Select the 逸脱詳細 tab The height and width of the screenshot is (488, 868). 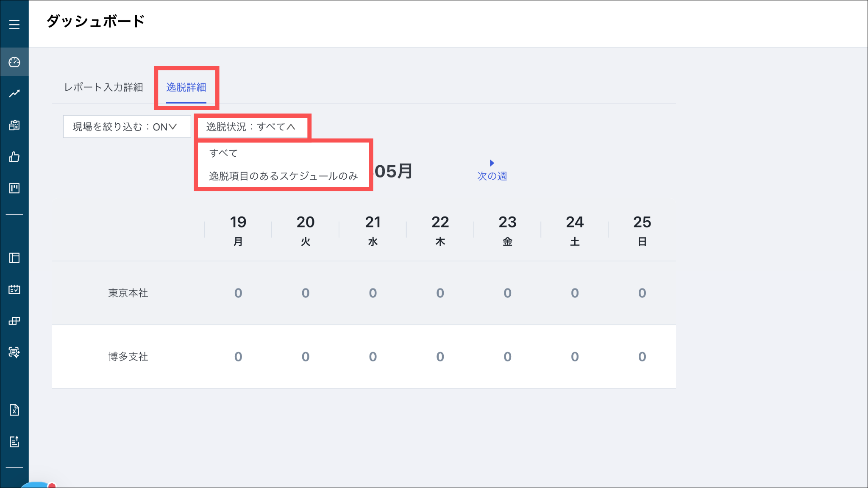[186, 87]
